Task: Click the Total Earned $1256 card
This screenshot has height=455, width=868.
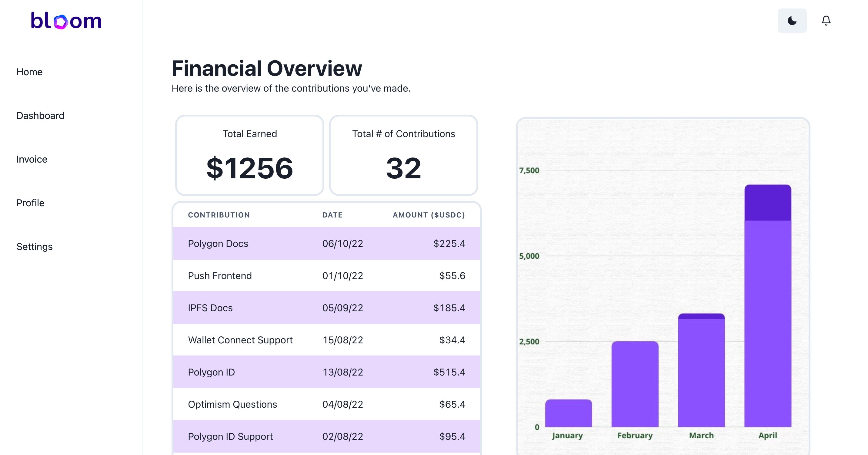Action: [250, 155]
